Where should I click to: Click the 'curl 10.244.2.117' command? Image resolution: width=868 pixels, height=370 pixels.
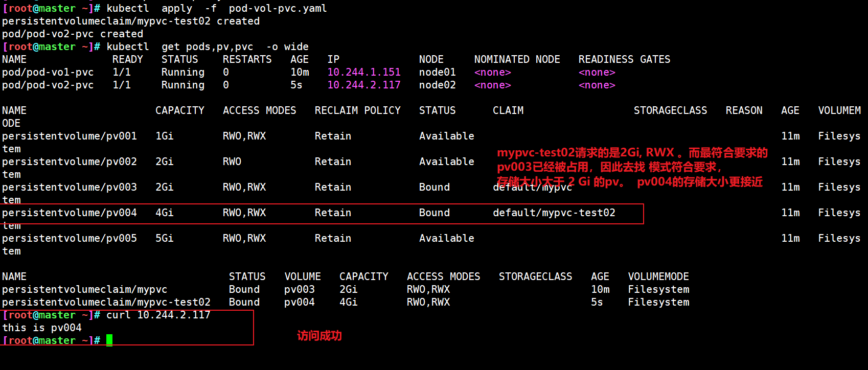click(x=158, y=315)
